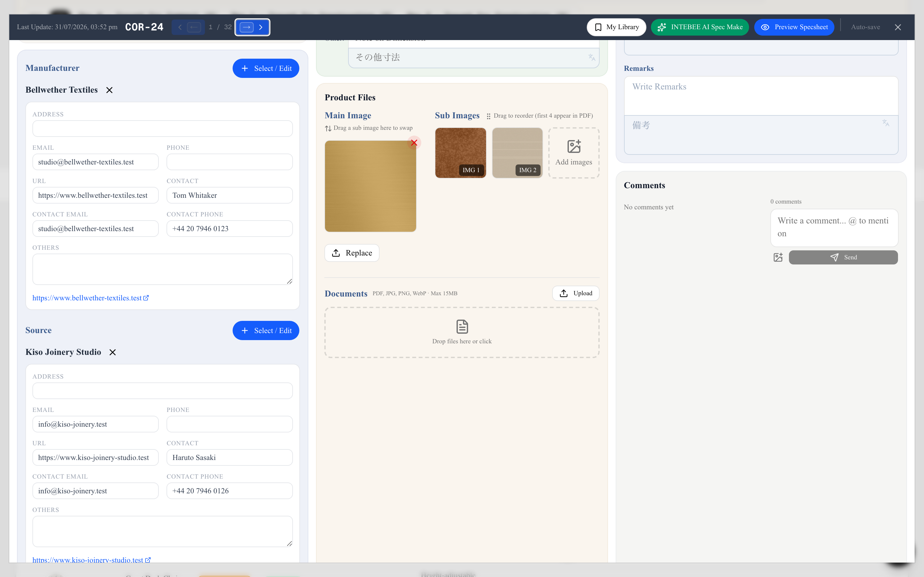Click translate icon in dimension note field

coord(591,58)
